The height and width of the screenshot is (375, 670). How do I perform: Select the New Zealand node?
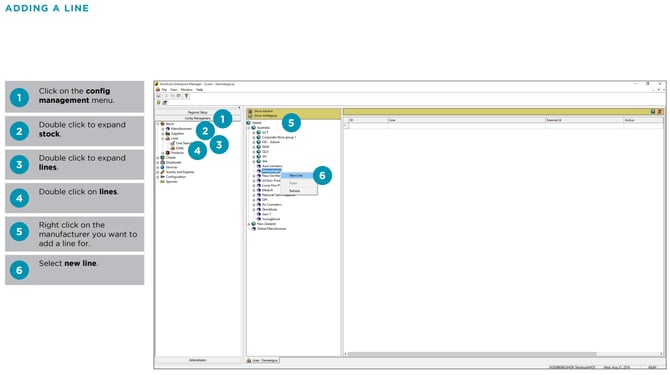point(266,224)
